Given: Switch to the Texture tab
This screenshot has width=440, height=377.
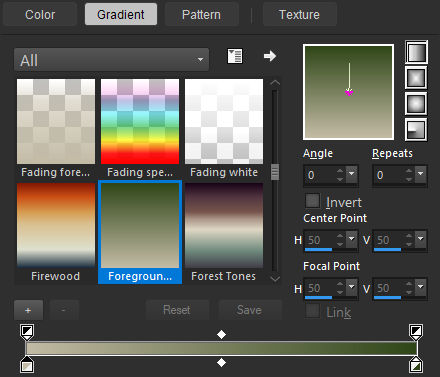Looking at the screenshot, I should pos(299,15).
